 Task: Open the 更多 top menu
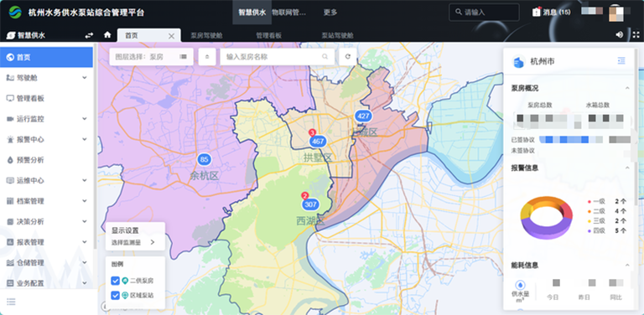pyautogui.click(x=330, y=13)
